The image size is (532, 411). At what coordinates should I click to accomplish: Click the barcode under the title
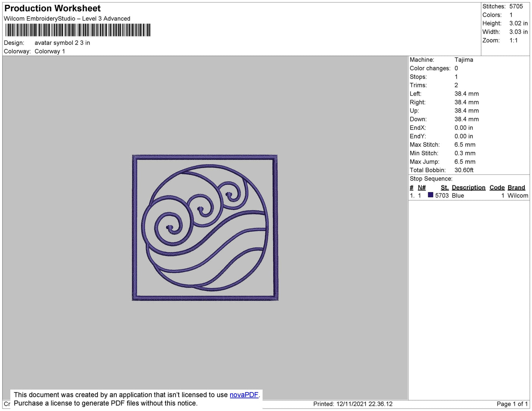pyautogui.click(x=77, y=30)
